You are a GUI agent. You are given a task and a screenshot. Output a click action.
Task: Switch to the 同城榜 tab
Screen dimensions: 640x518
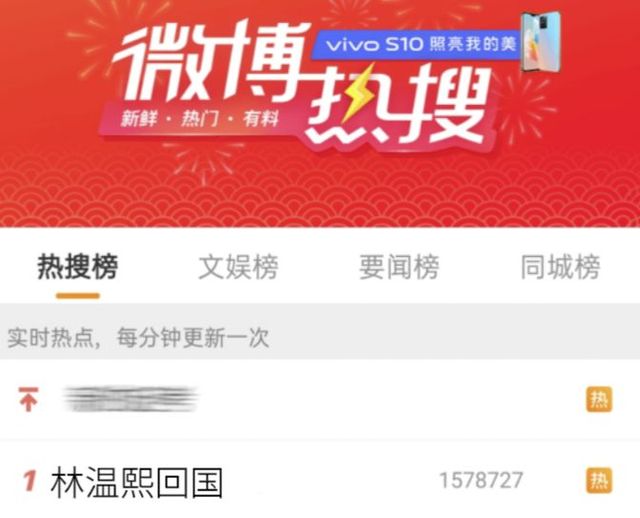[x=560, y=267]
